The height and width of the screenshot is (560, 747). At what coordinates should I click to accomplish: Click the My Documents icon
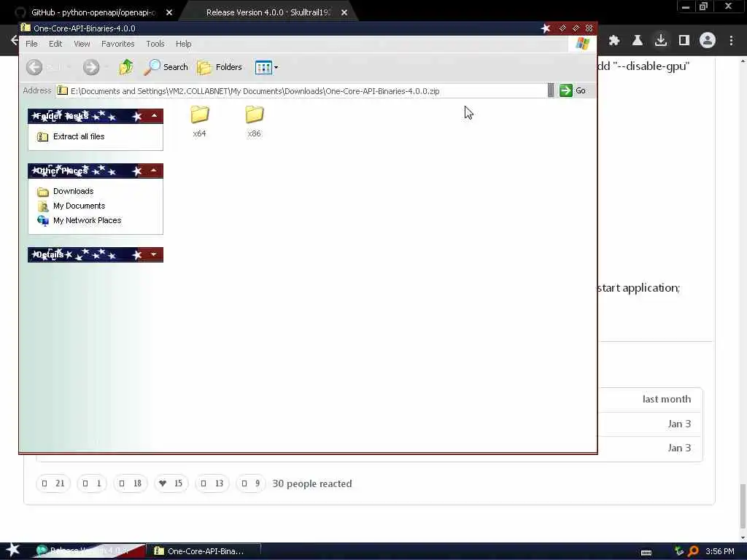coord(42,206)
